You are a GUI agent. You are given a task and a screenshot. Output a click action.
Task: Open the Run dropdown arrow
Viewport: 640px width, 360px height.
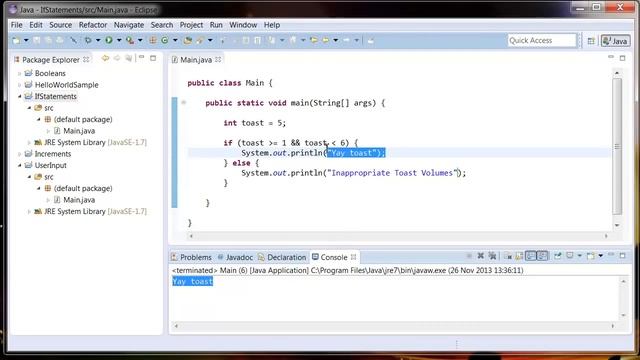pos(119,40)
